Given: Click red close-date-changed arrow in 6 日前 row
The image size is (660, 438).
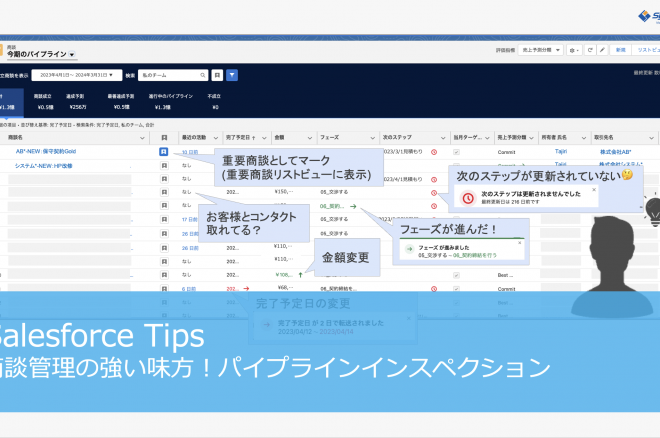Looking at the screenshot, I should tap(246, 289).
